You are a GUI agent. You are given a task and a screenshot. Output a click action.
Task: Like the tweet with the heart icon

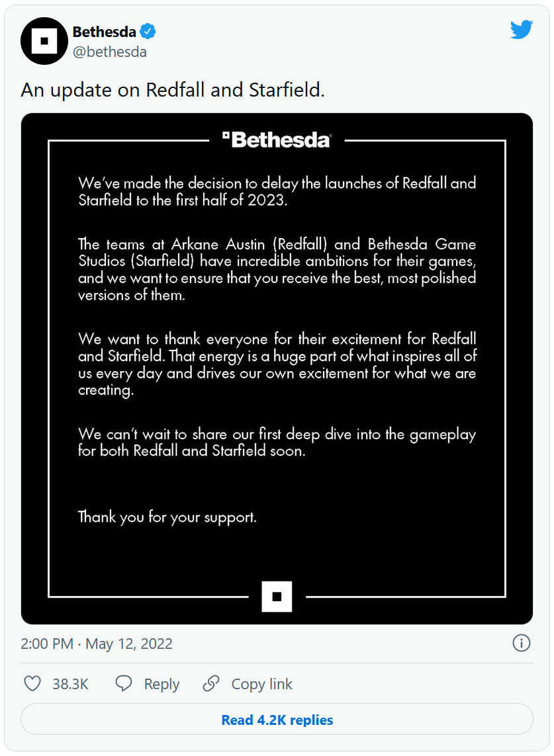point(32,683)
